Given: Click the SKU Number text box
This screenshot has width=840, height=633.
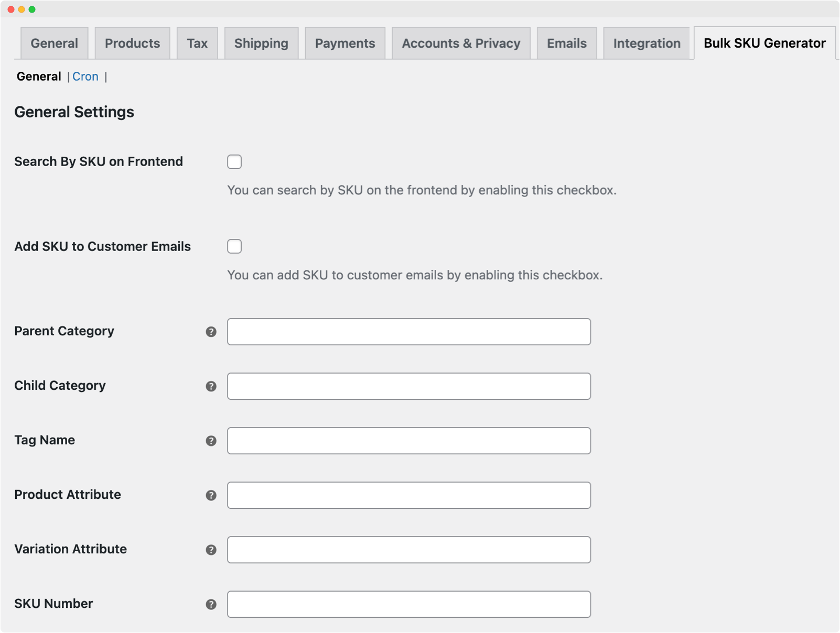Looking at the screenshot, I should pos(408,604).
